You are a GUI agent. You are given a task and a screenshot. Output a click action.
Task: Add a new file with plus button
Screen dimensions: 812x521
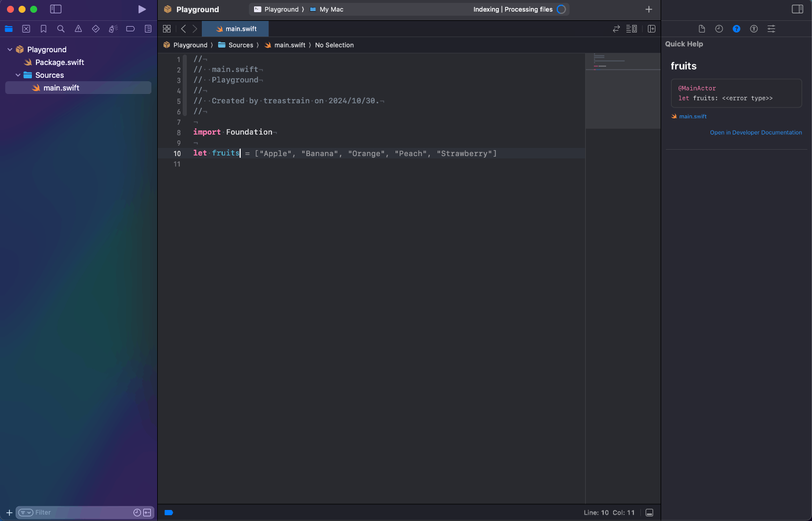pyautogui.click(x=9, y=512)
